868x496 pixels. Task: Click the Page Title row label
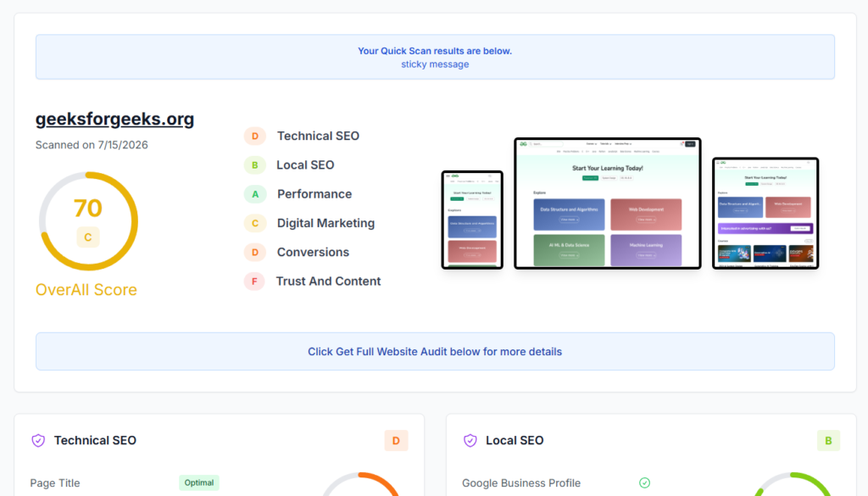point(55,482)
